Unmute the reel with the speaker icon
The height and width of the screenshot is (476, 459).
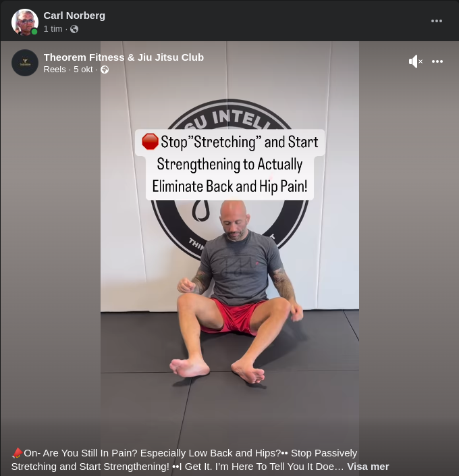click(415, 61)
